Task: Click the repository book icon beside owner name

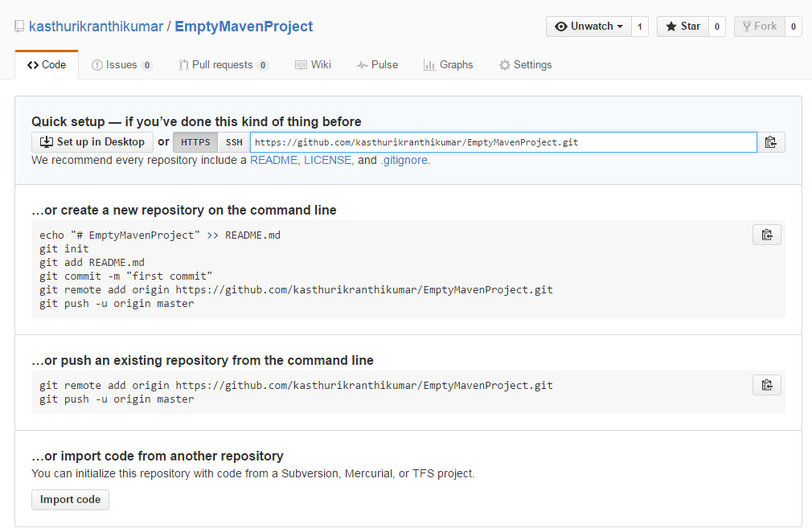Action: (x=19, y=27)
